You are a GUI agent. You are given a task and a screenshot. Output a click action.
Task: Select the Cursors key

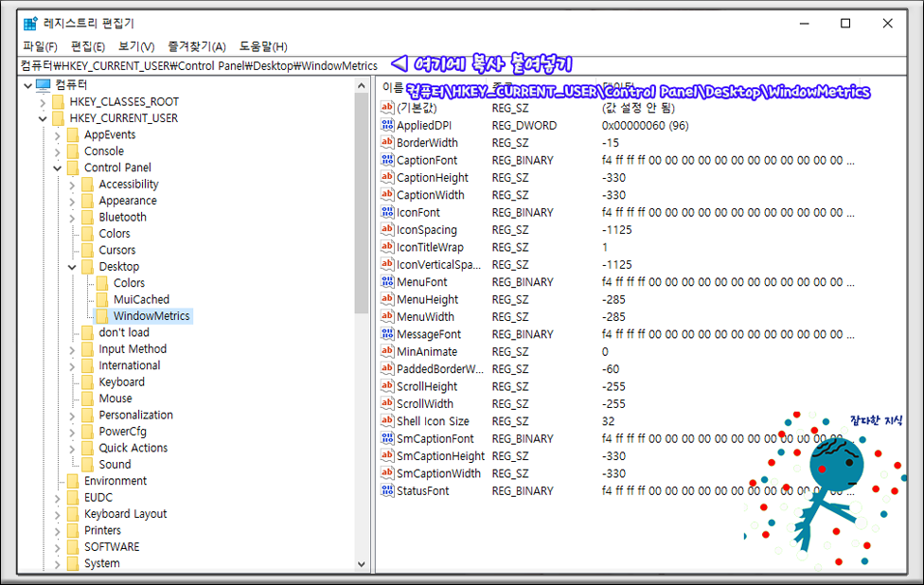pyautogui.click(x=116, y=251)
